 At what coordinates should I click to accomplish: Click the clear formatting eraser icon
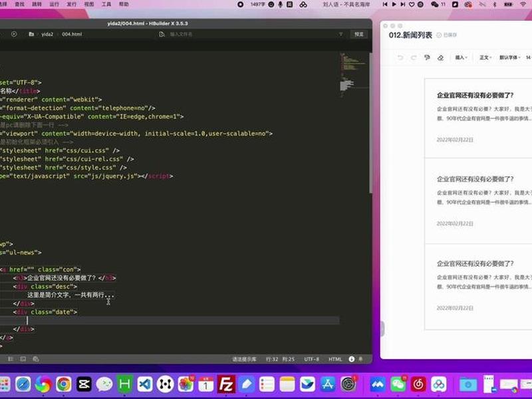(x=440, y=57)
